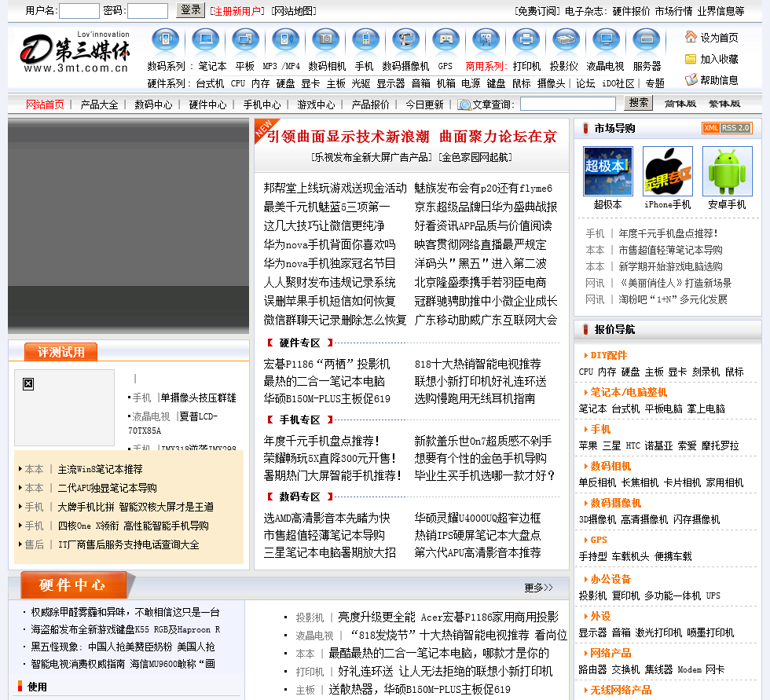Click the first music player icon in icon row

166,40
